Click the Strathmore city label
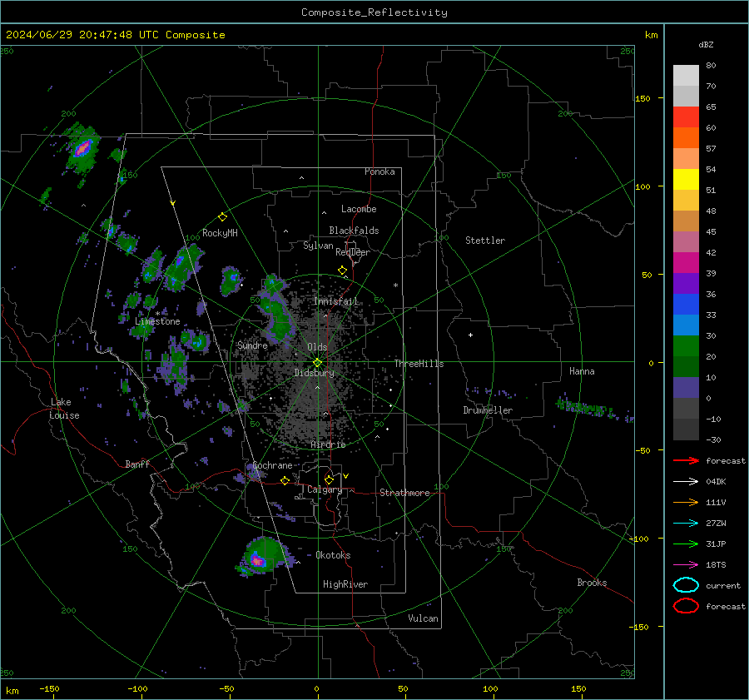 pyautogui.click(x=404, y=493)
